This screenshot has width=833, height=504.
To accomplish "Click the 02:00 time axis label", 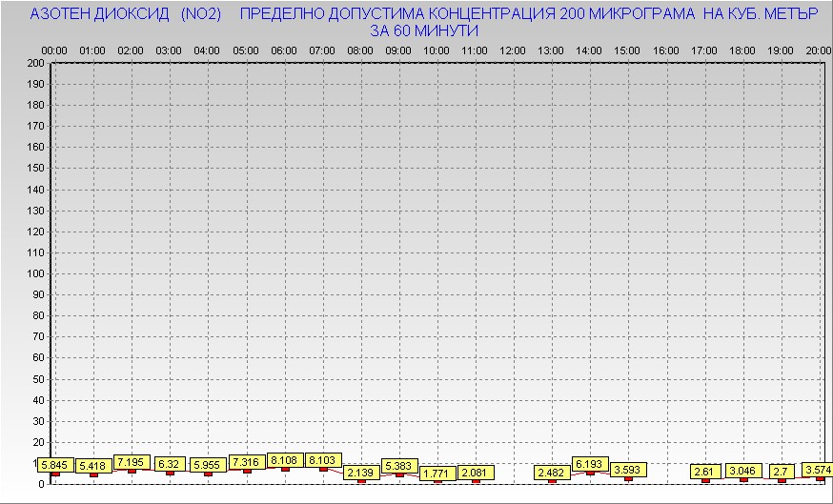I will (x=131, y=51).
